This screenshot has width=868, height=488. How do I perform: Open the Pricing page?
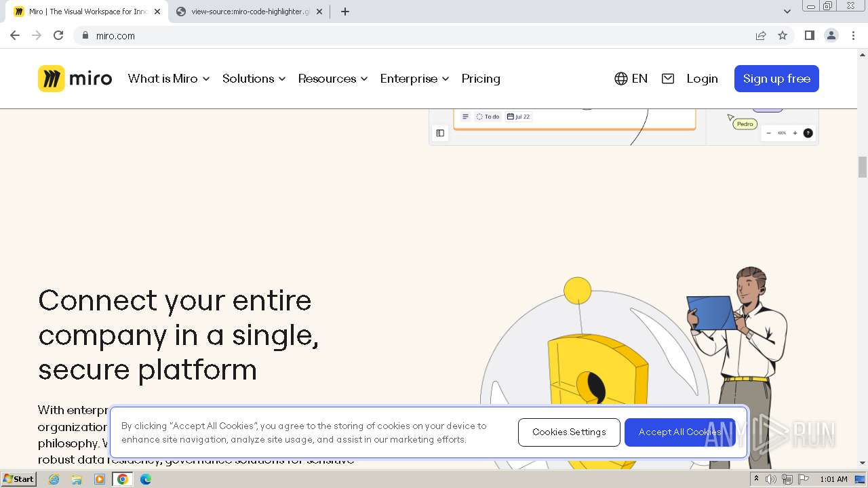pos(481,79)
